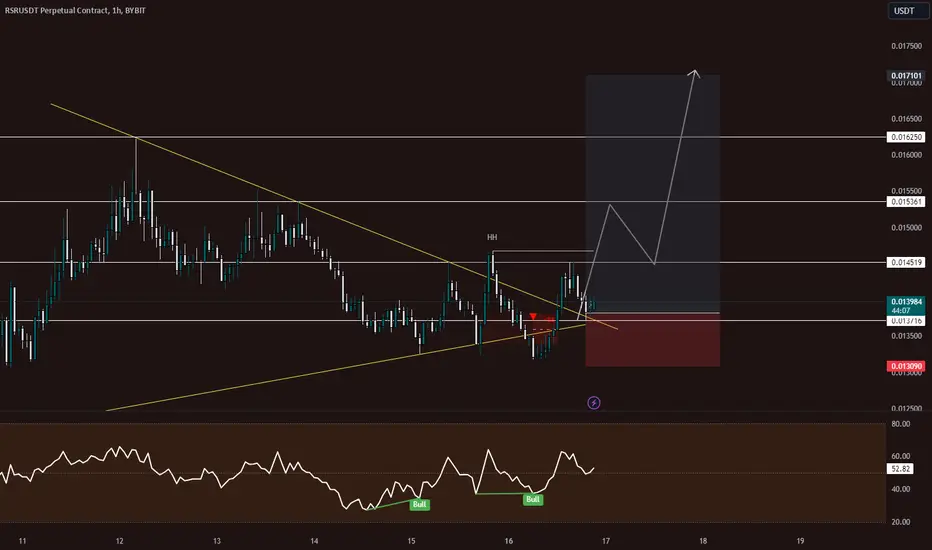
Task: Select the red down-triangle marker on chart
Action: click(x=533, y=316)
